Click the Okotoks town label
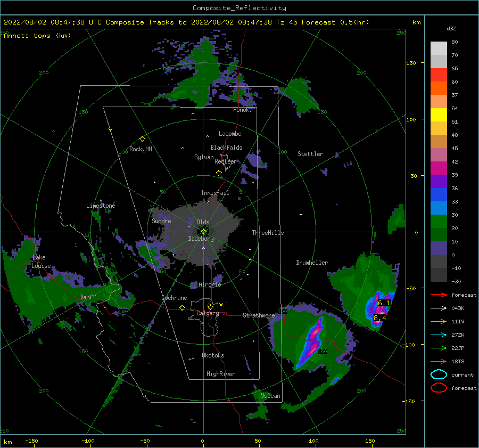This screenshot has height=448, width=479. tap(213, 355)
